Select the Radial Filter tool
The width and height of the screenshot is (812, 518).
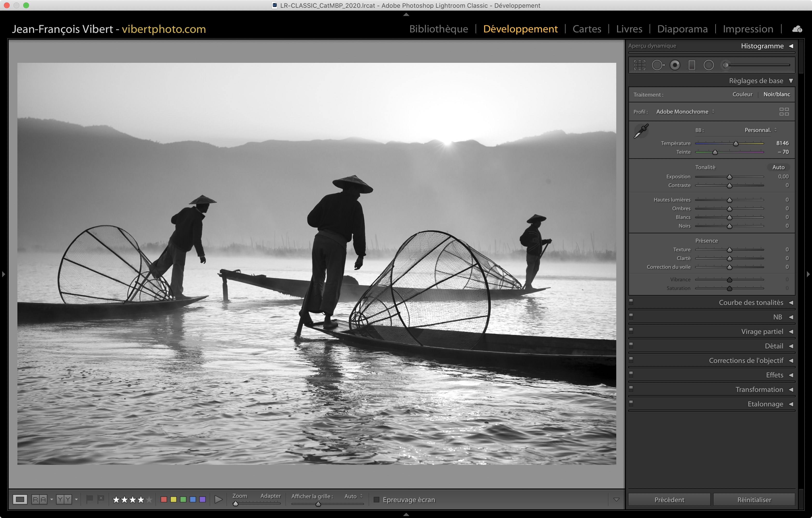[x=709, y=65]
